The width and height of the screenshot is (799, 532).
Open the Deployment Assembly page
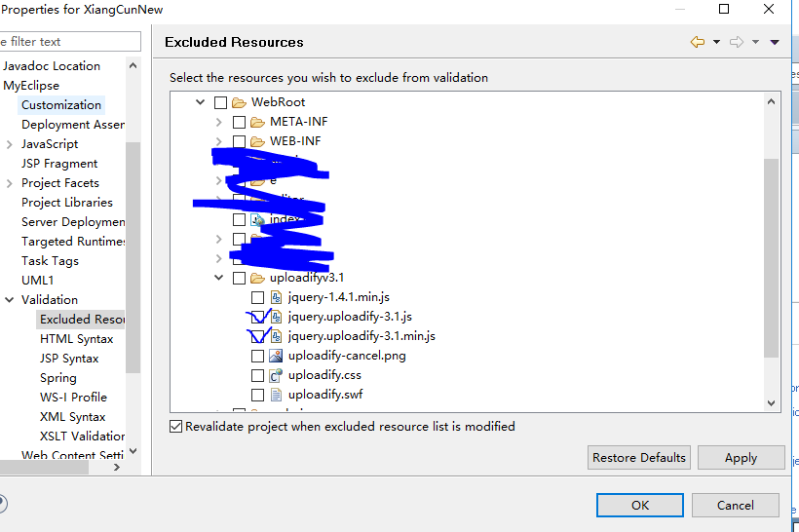(73, 125)
